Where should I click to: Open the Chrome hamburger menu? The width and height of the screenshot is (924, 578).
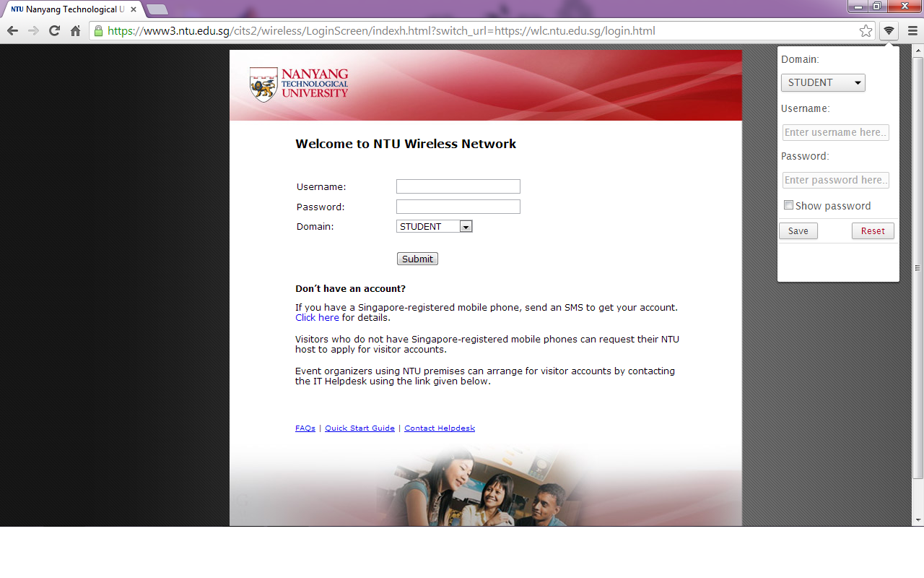click(912, 31)
